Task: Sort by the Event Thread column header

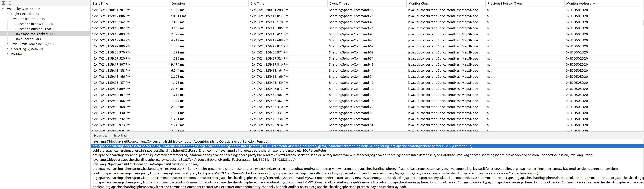Action: pos(367,3)
